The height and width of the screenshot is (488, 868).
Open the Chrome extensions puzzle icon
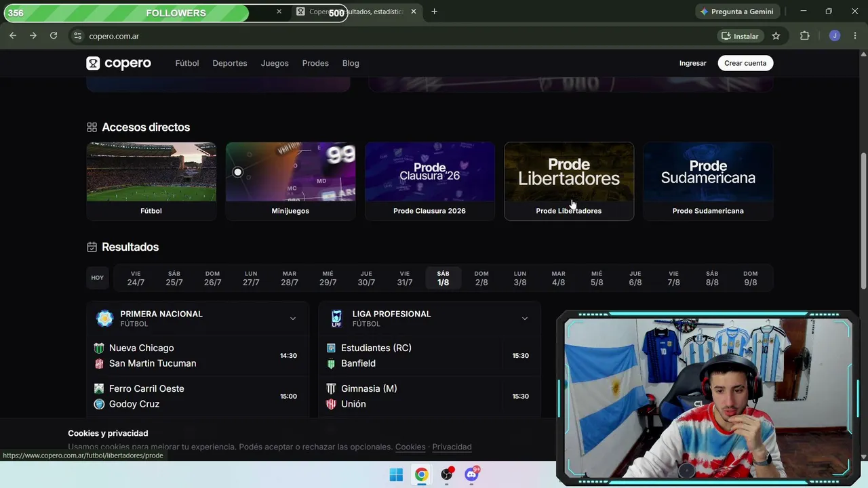coord(805,36)
